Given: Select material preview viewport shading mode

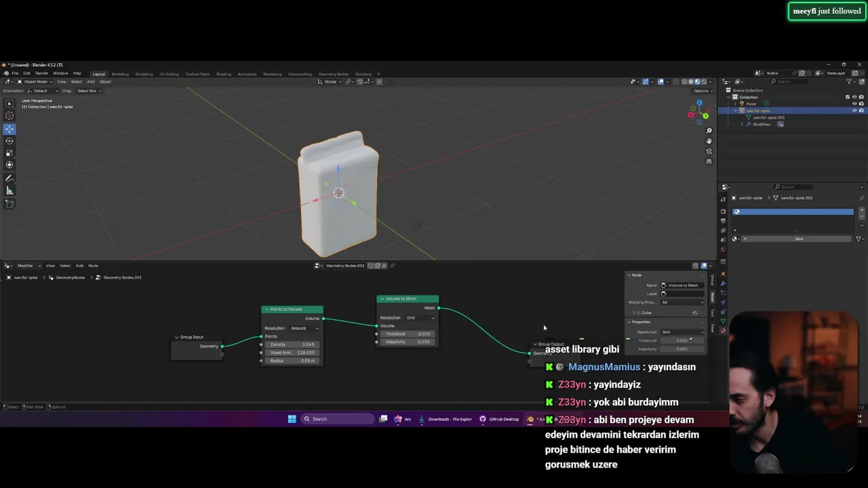Looking at the screenshot, I should coord(697,81).
